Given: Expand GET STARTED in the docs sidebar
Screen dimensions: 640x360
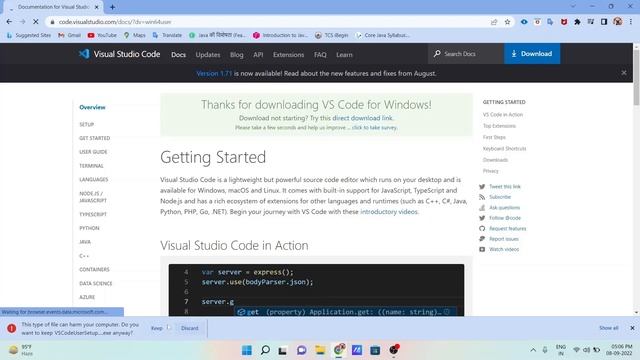Looking at the screenshot, I should pyautogui.click(x=95, y=138).
